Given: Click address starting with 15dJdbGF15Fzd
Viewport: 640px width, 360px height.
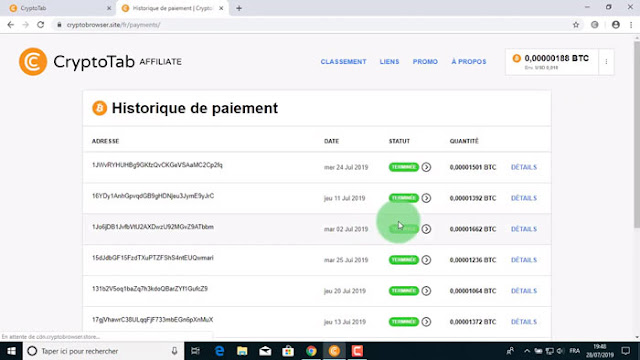Looking at the screenshot, I should [152, 258].
